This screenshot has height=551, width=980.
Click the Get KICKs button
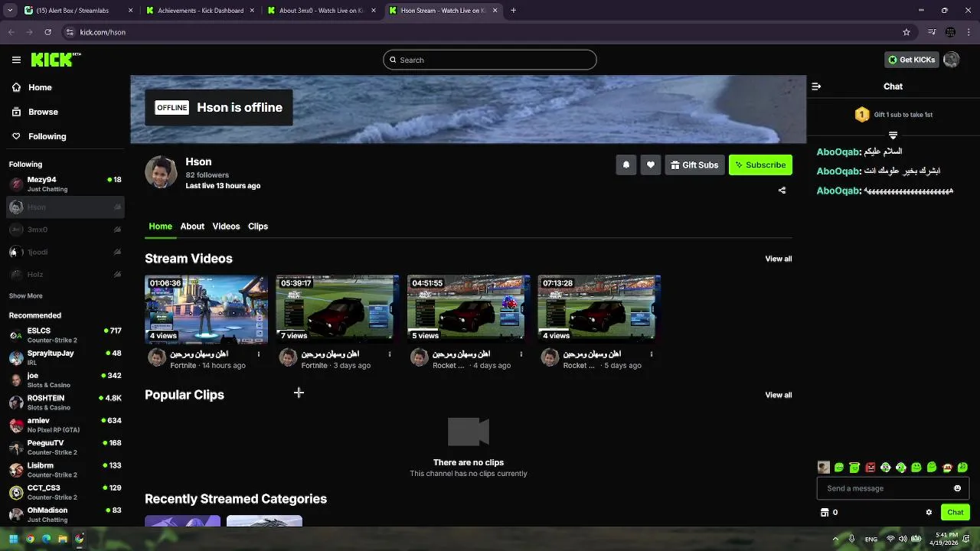[911, 60]
